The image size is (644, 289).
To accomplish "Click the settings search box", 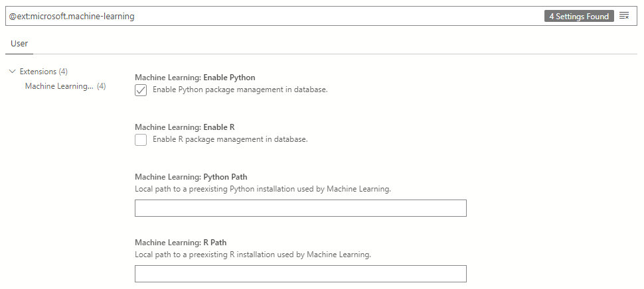I will [266, 16].
